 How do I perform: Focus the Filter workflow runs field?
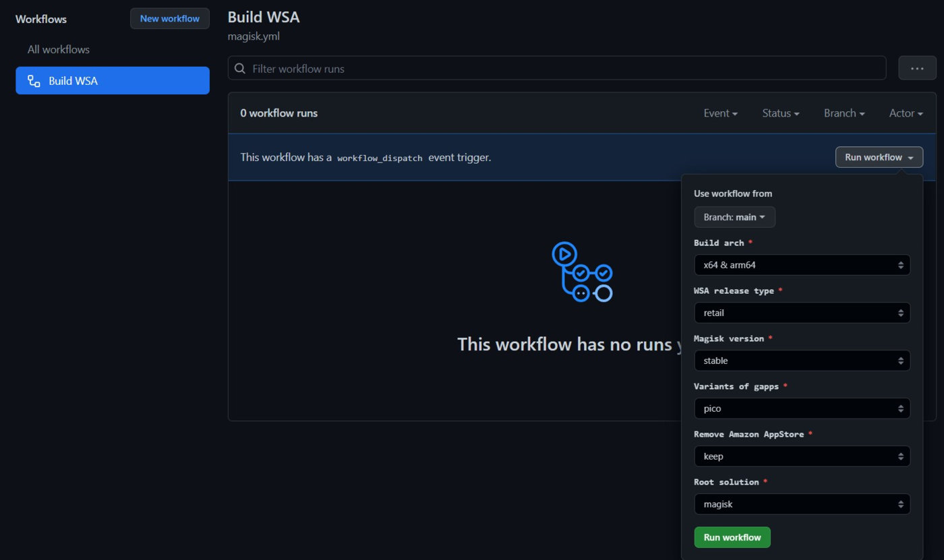[x=557, y=68]
